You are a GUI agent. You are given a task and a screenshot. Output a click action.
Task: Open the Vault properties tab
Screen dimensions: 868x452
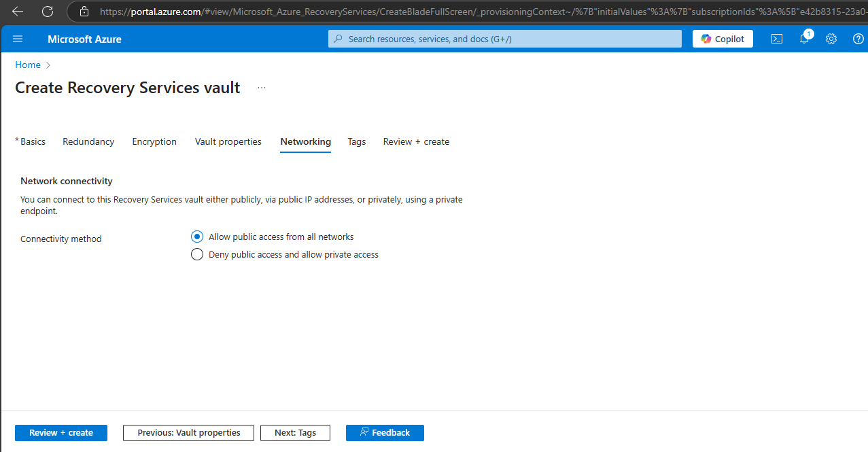point(228,141)
